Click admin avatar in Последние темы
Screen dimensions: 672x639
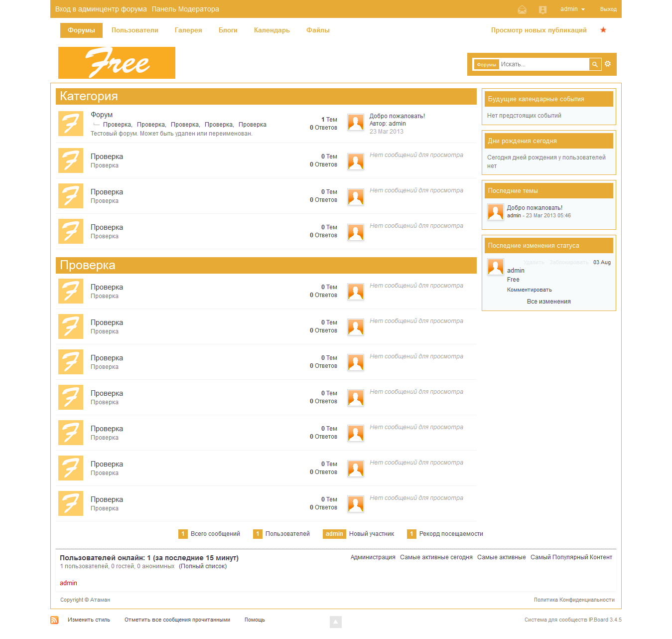click(495, 212)
